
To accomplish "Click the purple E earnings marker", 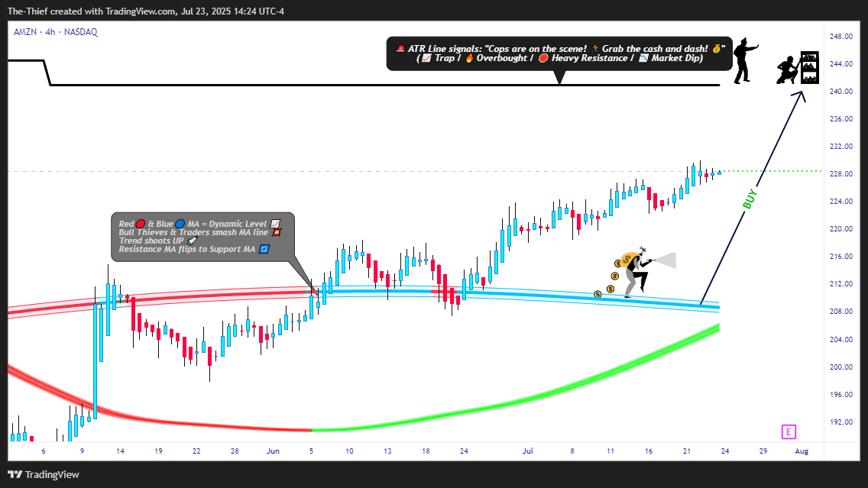I will [x=789, y=432].
